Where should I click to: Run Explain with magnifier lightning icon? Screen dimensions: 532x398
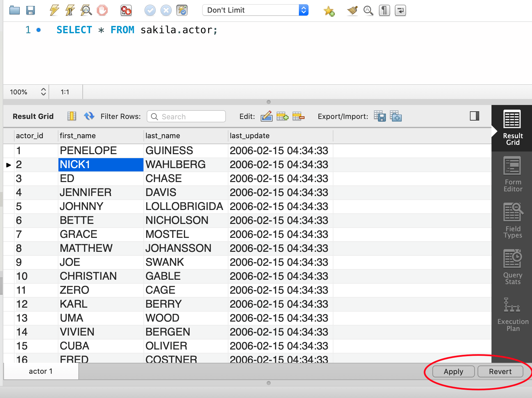pyautogui.click(x=86, y=10)
